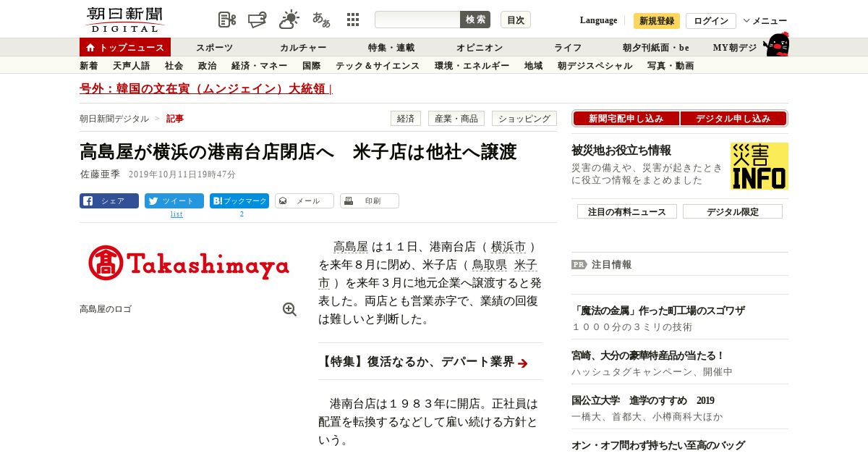Select テック＆サイエンス in the sub navigation
The width and height of the screenshot is (868, 456).
pyautogui.click(x=378, y=66)
